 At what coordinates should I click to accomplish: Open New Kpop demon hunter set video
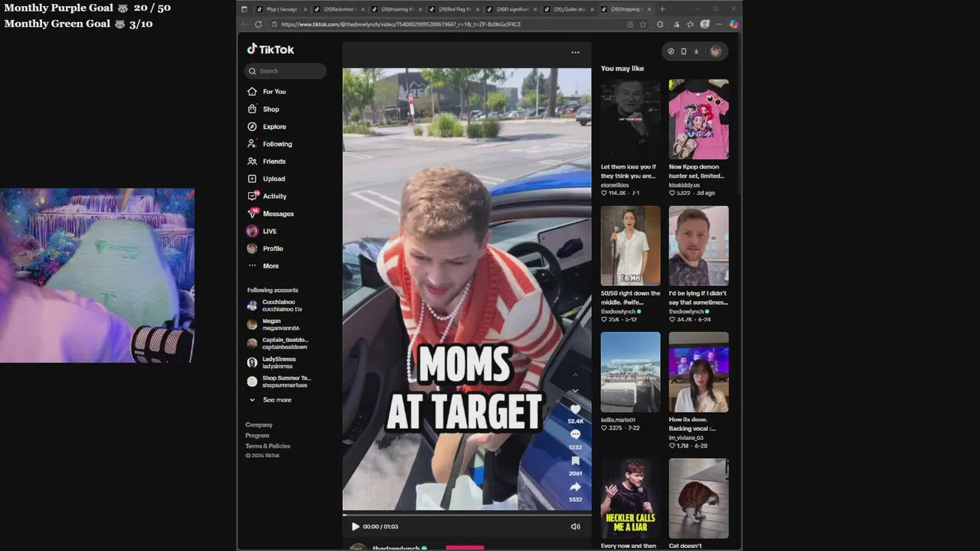coord(698,119)
